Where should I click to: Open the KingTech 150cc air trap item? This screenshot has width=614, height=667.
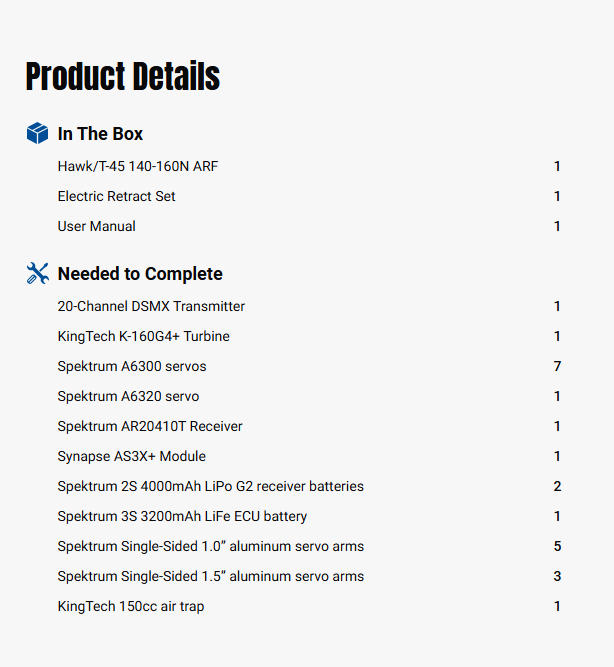click(x=130, y=606)
